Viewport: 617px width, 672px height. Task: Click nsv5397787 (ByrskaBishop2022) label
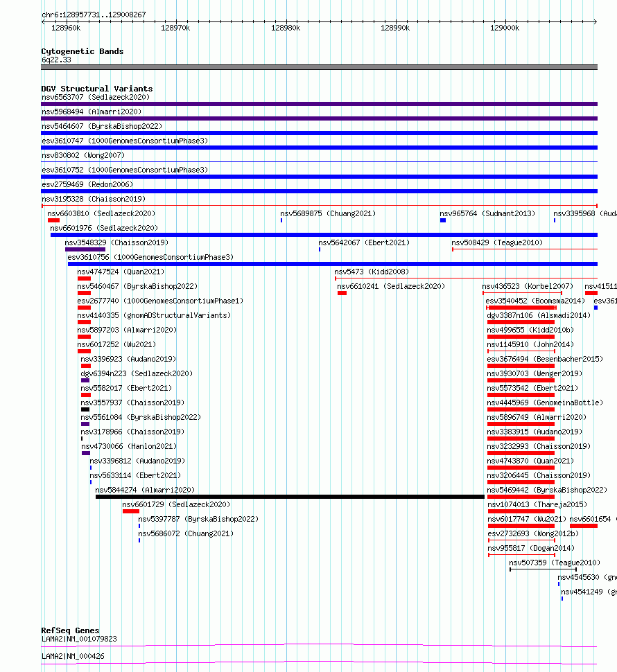tap(198, 520)
